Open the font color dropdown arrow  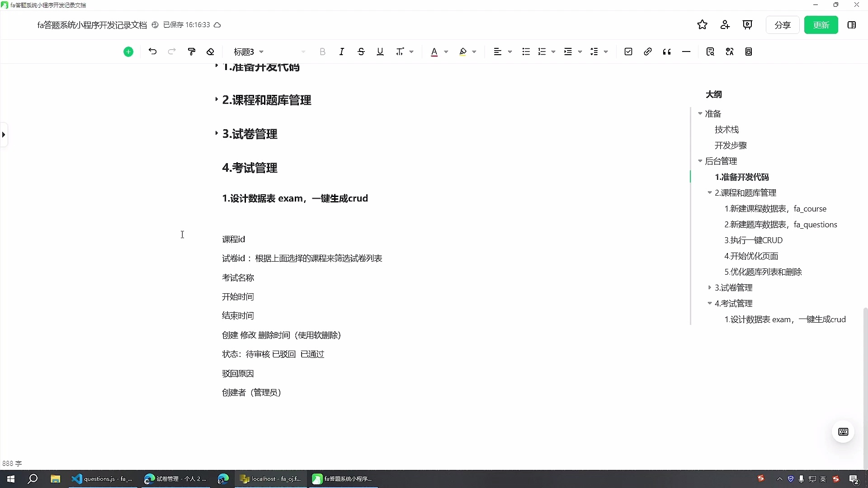[x=446, y=52]
